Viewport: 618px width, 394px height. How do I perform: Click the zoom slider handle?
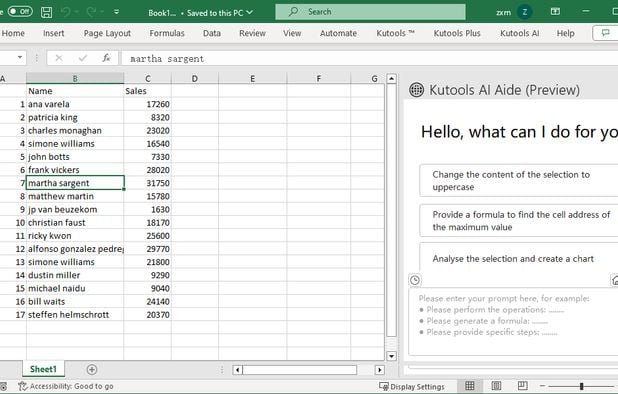[581, 386]
